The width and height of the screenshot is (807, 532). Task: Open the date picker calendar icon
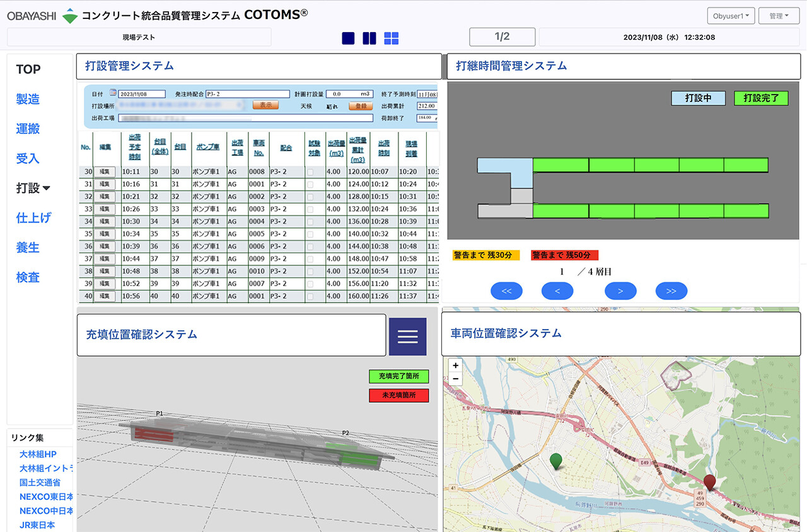[113, 93]
